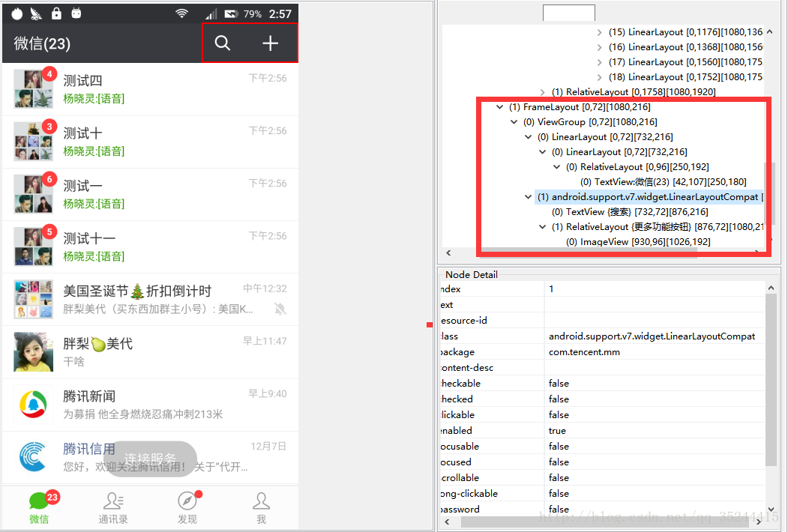Click tree panel horizontal scroll-left arrow

coord(449,253)
